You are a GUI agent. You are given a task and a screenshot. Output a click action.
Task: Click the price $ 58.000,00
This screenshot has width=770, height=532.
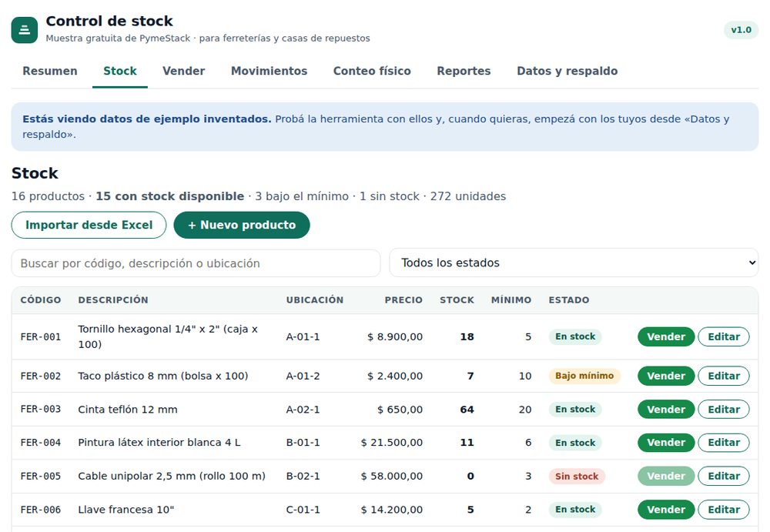click(392, 476)
